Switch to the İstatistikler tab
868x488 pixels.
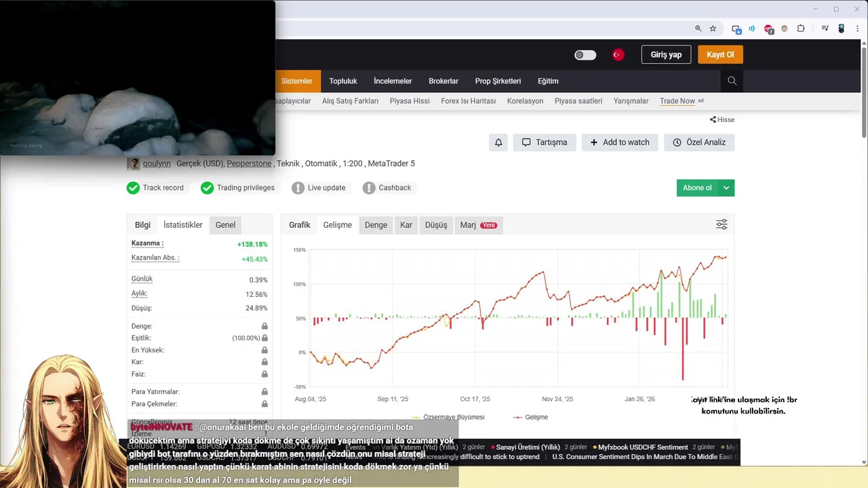[x=183, y=225]
